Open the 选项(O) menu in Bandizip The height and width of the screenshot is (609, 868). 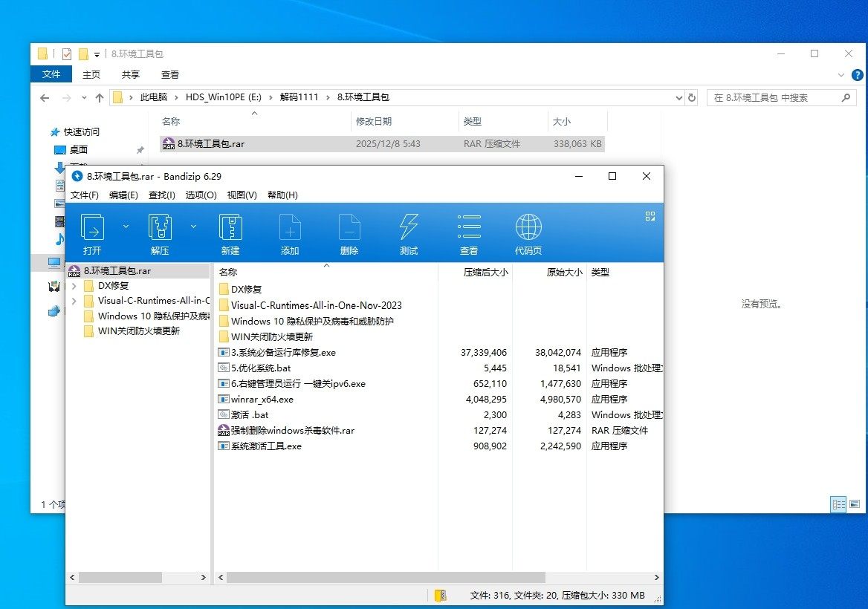click(x=201, y=195)
